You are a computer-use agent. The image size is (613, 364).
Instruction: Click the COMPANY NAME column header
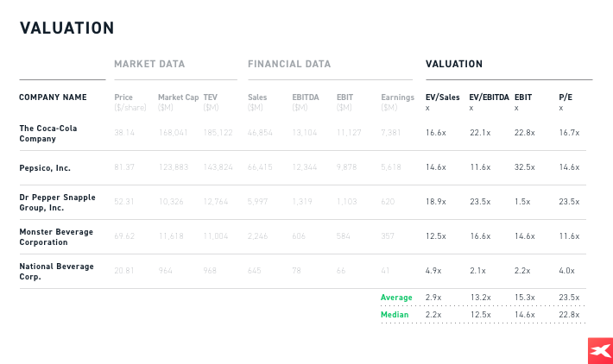[53, 97]
